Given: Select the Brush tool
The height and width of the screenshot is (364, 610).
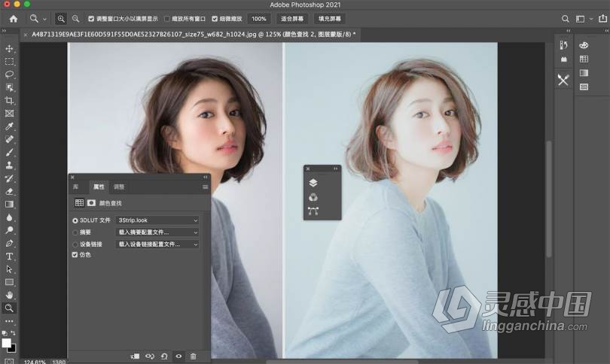Looking at the screenshot, I should coord(9,152).
